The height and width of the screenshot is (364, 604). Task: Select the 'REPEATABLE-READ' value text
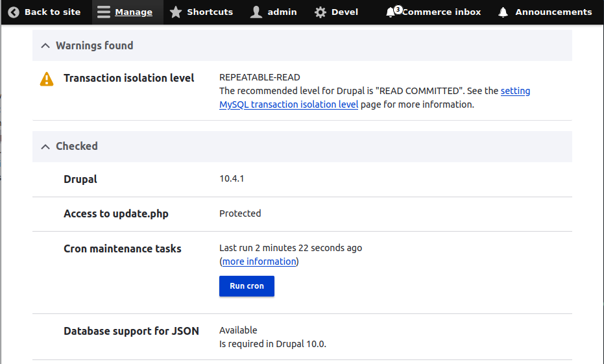point(260,77)
